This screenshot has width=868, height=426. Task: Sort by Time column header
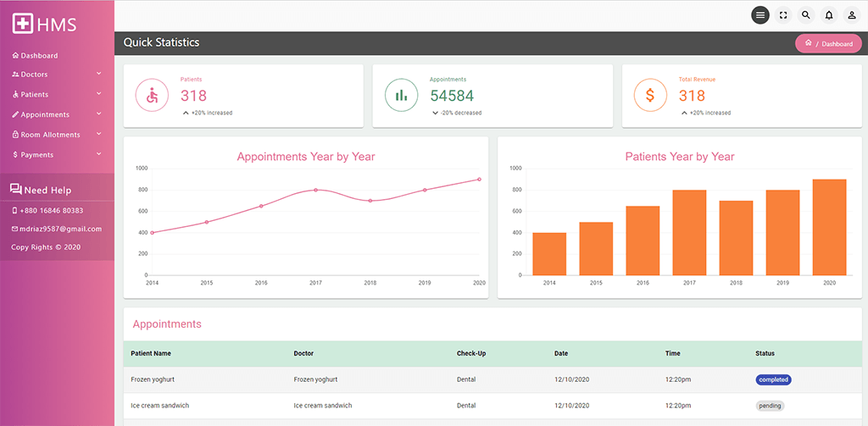[x=672, y=353]
